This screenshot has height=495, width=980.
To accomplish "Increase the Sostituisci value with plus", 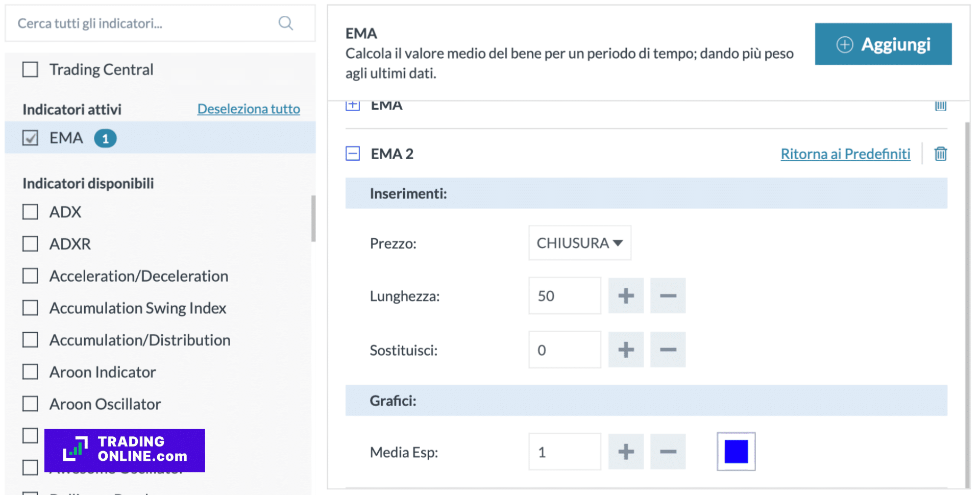I will (626, 350).
